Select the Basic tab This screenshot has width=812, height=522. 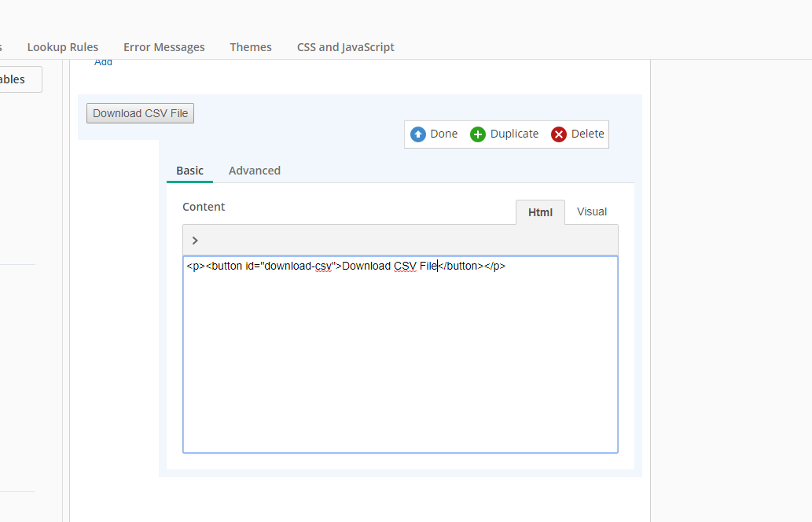[x=189, y=171]
